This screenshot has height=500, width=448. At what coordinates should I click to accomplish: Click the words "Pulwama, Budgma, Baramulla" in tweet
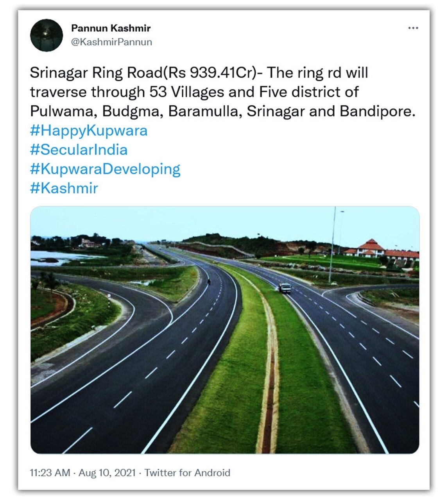click(x=136, y=112)
